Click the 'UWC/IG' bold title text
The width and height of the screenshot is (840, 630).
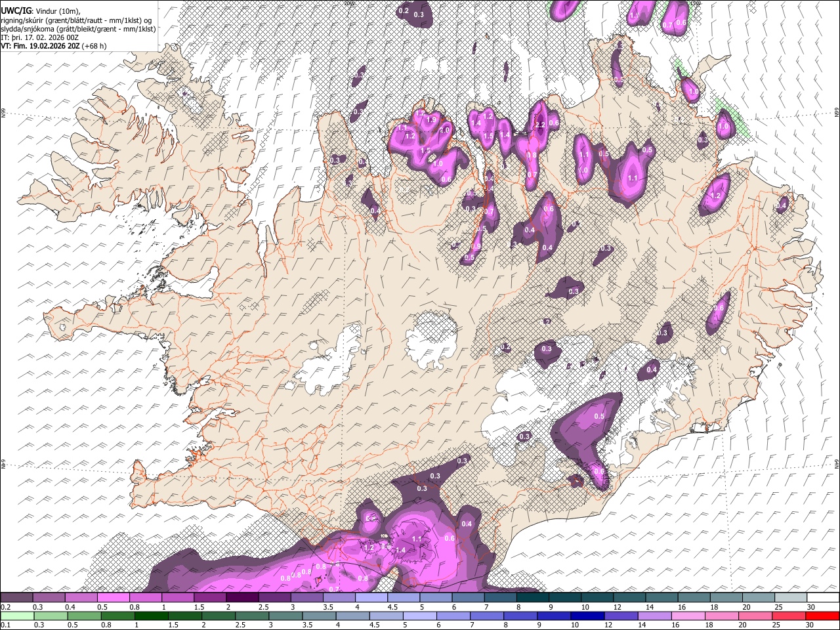(x=15, y=10)
